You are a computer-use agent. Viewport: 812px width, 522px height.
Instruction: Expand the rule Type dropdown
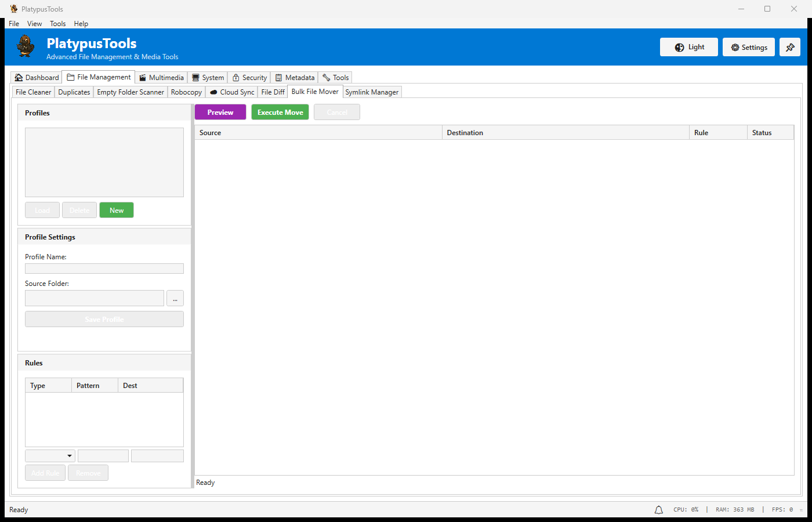[x=50, y=456]
